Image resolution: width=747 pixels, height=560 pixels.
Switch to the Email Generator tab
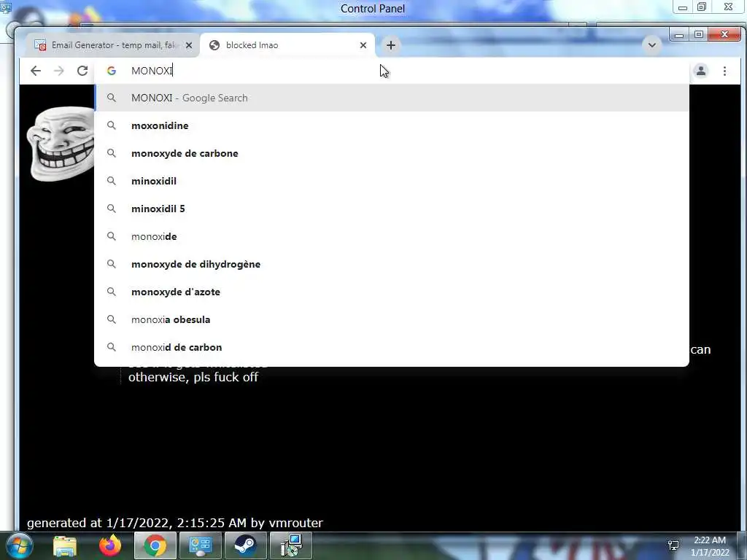pos(112,45)
